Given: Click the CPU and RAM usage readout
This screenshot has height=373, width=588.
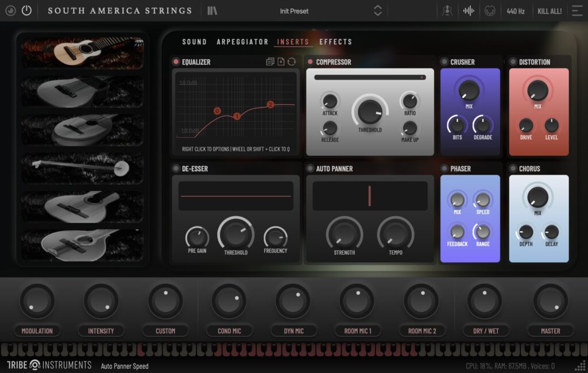Looking at the screenshot, I should (510, 366).
